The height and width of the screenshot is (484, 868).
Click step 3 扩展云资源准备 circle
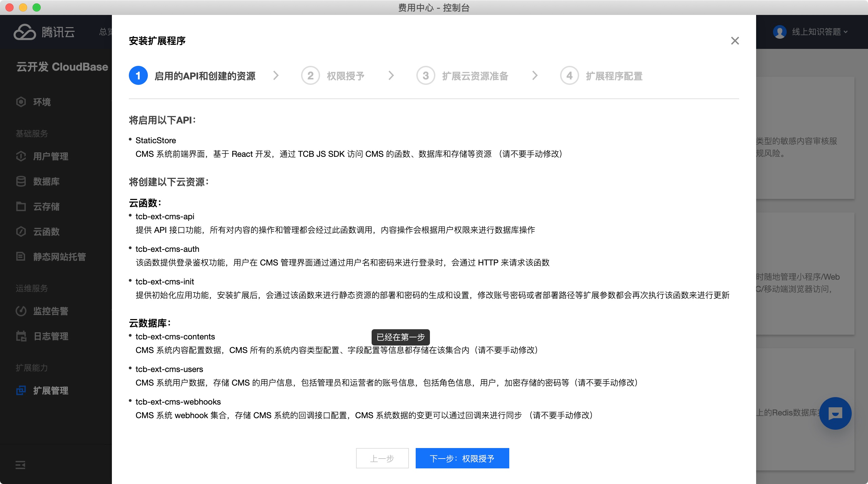[x=426, y=75]
